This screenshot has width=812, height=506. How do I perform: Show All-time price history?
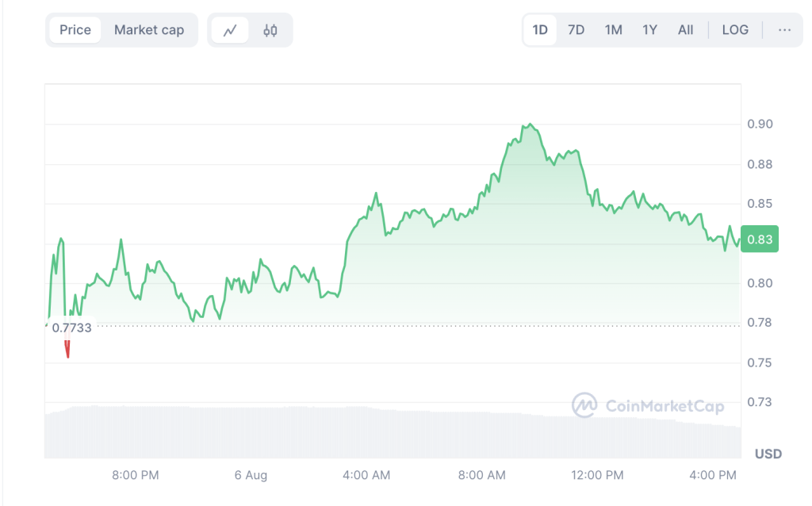click(x=685, y=30)
